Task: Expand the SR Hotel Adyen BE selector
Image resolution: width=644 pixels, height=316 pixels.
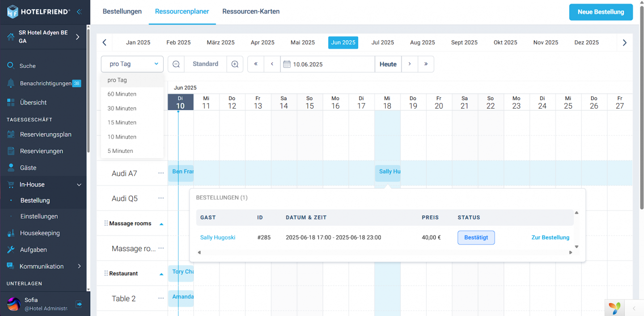Action: click(x=77, y=37)
